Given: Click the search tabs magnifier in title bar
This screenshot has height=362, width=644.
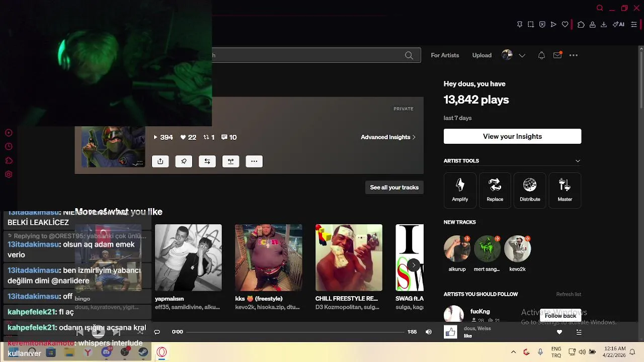Looking at the screenshot, I should (x=600, y=8).
